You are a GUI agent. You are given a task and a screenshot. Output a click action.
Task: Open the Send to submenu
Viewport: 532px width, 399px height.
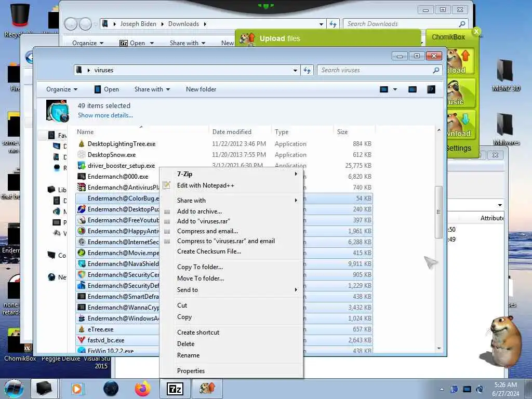point(231,290)
